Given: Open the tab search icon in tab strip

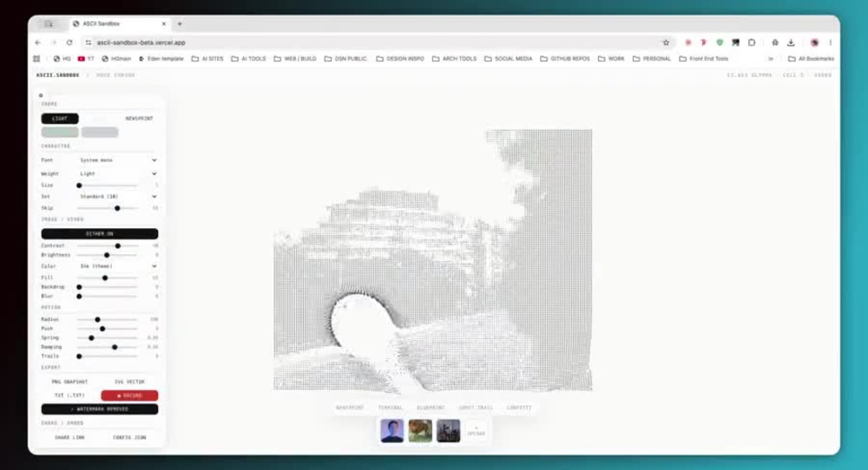Looking at the screenshot, I should coord(49,23).
